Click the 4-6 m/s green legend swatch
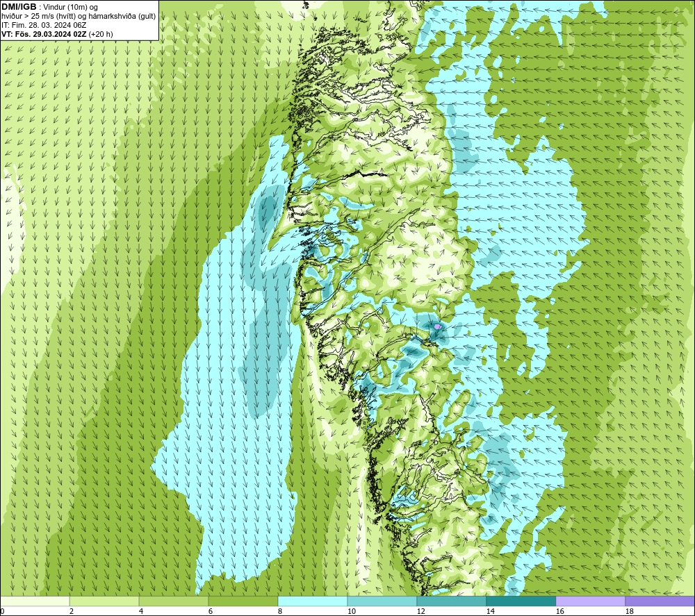Screen dimensions: 695x616 point(174,601)
